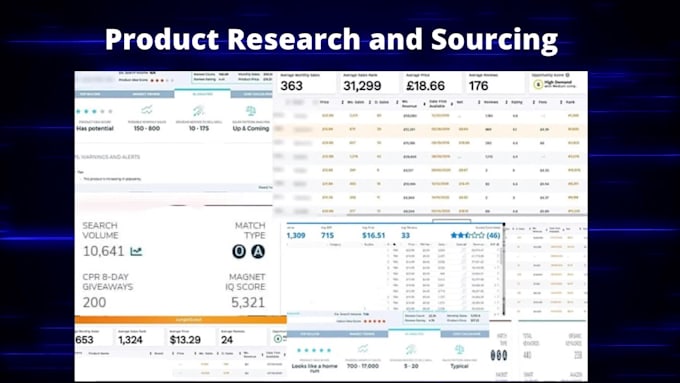Viewport: 680px width, 383px height.
Task: Click the '715' blue stat value
Action: (x=327, y=236)
